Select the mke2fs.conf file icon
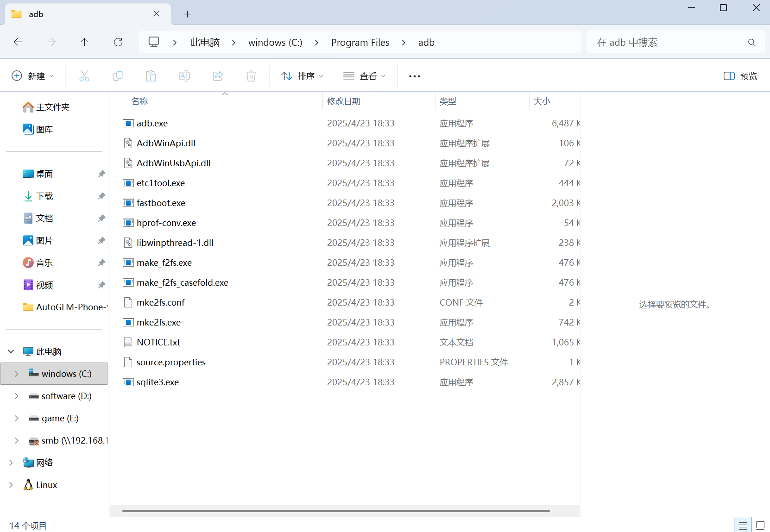Screen dimensions: 770x532 (128, 302)
